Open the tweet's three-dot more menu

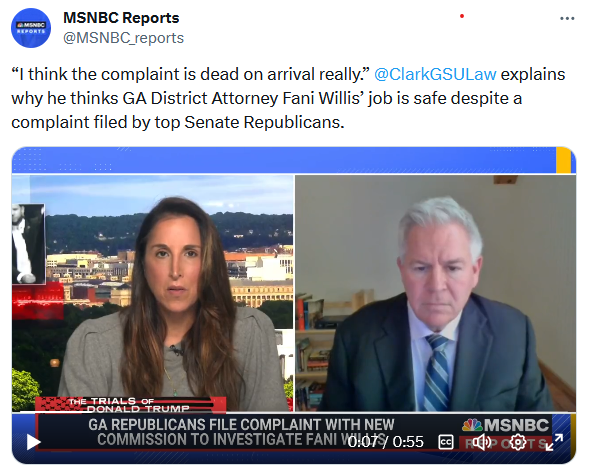point(567,18)
